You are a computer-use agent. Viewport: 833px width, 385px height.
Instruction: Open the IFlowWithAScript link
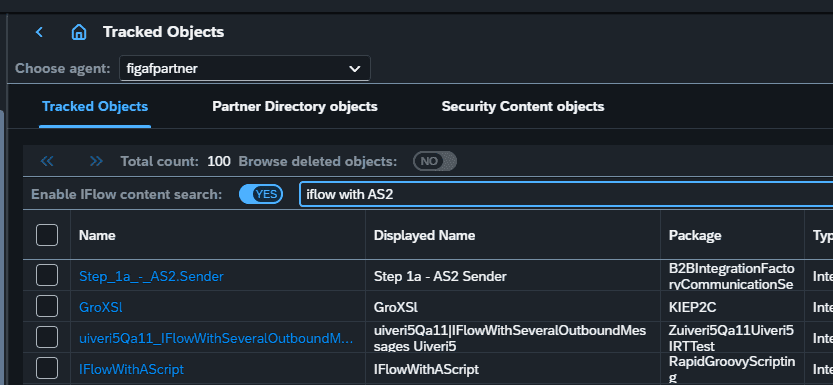click(x=131, y=369)
